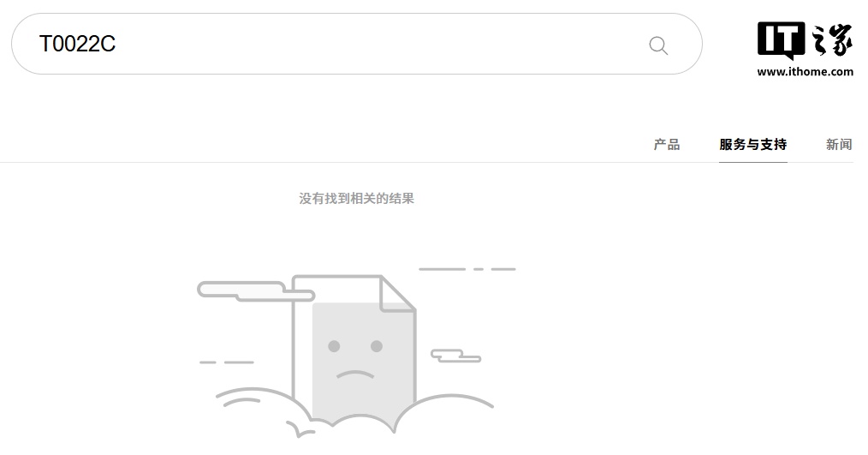Open the 新闻 tab
The image size is (868, 455).
point(839,145)
